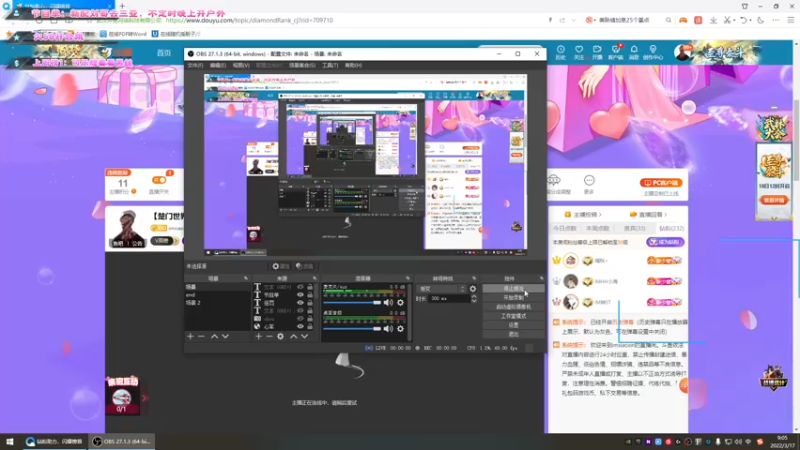Pop out the 混音器 dock panel icon
Image resolution: width=800 pixels, height=450 pixels.
coord(408,279)
